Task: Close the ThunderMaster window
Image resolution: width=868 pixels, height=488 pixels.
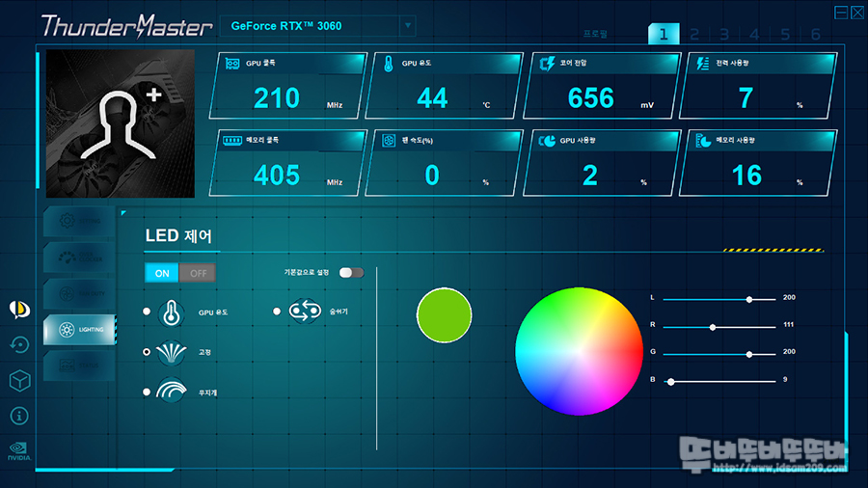Action: tap(857, 13)
